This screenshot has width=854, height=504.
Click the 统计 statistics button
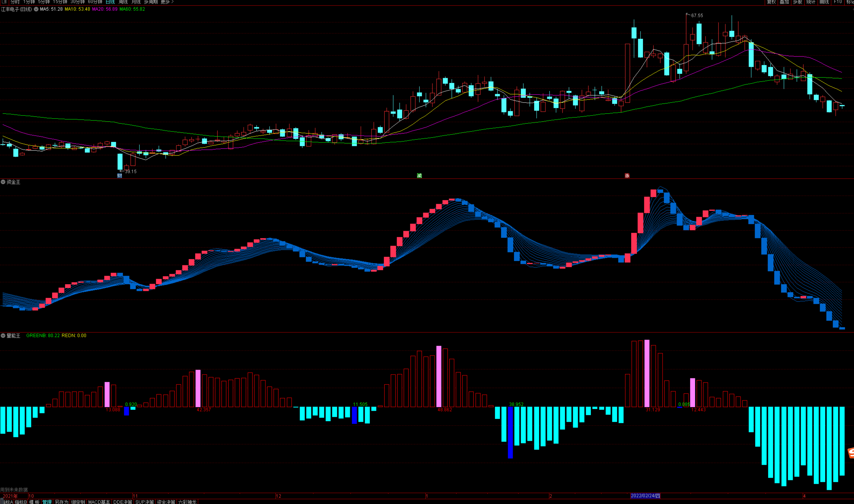coord(811,2)
